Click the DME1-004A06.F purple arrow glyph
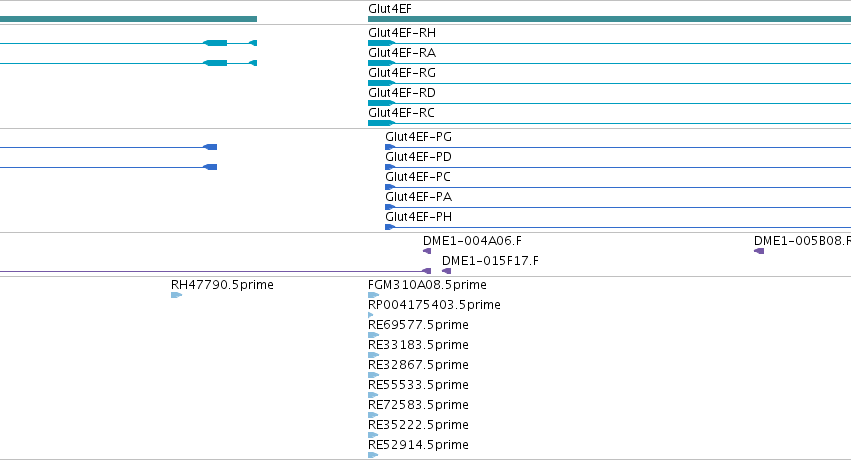This screenshot has height=460, width=851. click(427, 251)
